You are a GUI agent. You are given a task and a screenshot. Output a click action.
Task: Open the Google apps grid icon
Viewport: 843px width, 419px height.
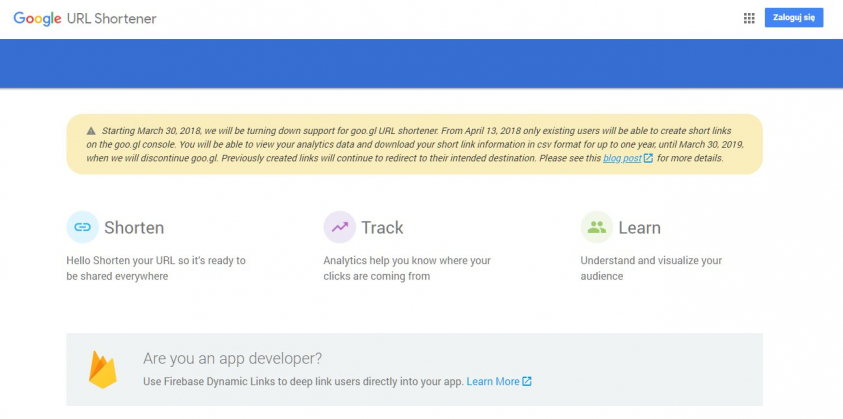point(749,18)
